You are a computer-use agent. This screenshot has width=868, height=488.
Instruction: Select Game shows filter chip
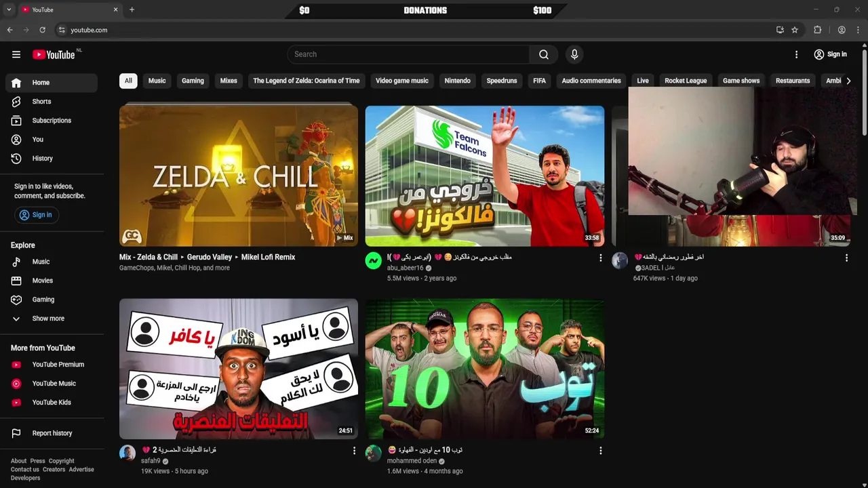click(741, 81)
